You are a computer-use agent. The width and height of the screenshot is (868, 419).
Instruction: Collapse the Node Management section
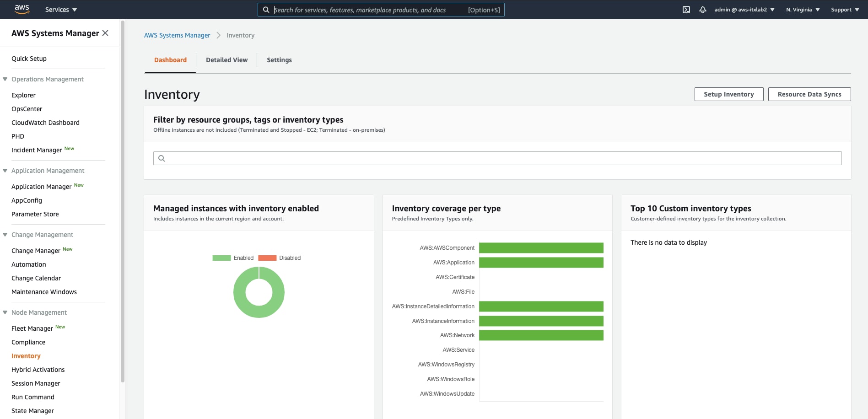[x=5, y=312]
